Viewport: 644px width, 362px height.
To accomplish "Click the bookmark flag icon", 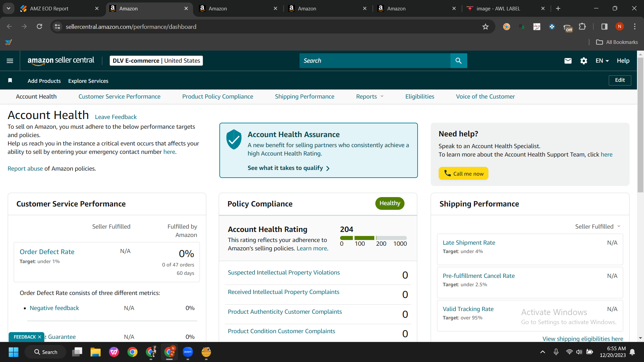I will point(10,80).
